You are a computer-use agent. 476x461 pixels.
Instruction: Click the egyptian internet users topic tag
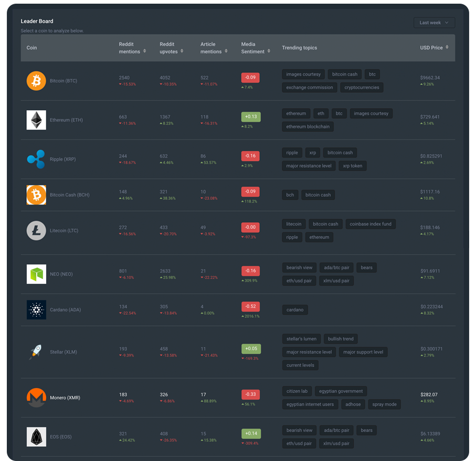[x=310, y=404]
